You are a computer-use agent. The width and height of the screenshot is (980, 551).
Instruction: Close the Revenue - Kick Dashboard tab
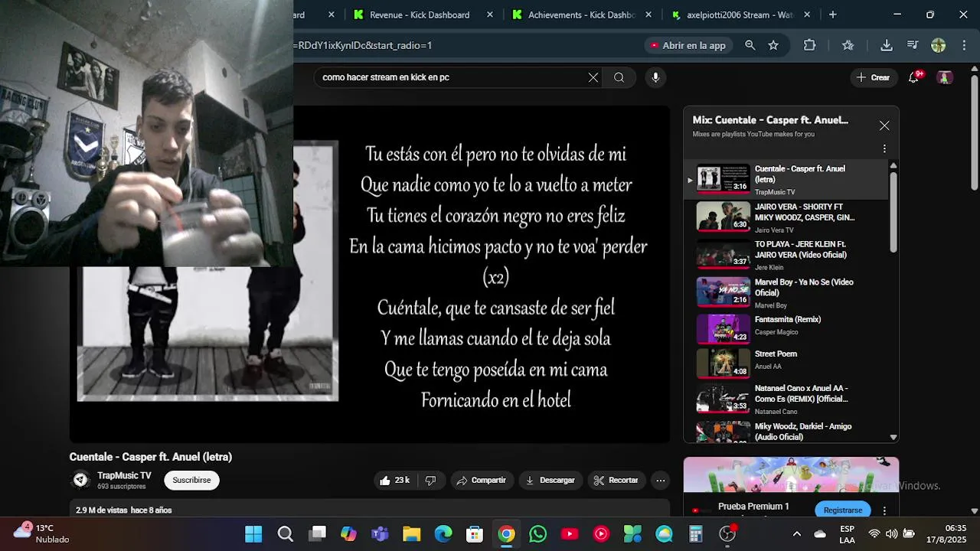coord(490,15)
